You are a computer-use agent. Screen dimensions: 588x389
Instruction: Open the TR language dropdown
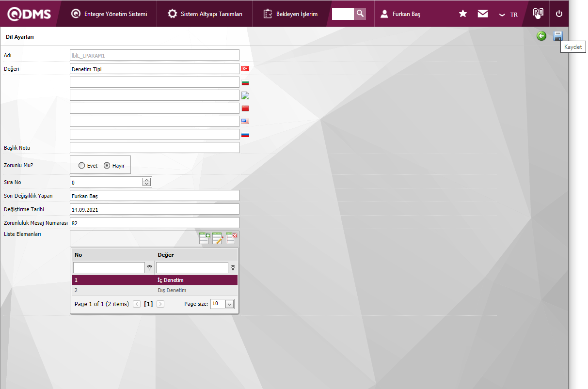click(508, 15)
